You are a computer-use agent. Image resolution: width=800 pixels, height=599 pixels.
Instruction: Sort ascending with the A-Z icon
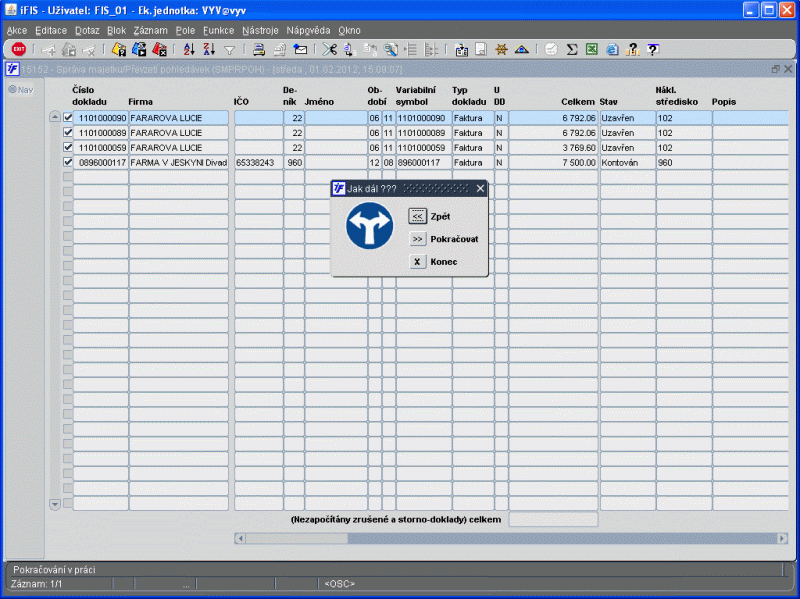coord(189,49)
